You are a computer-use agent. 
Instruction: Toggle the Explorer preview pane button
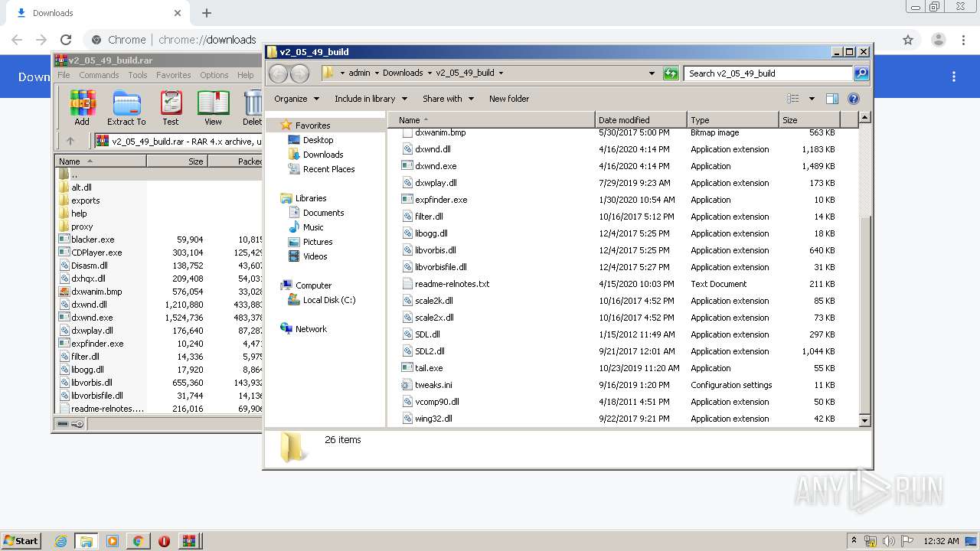pos(832,99)
